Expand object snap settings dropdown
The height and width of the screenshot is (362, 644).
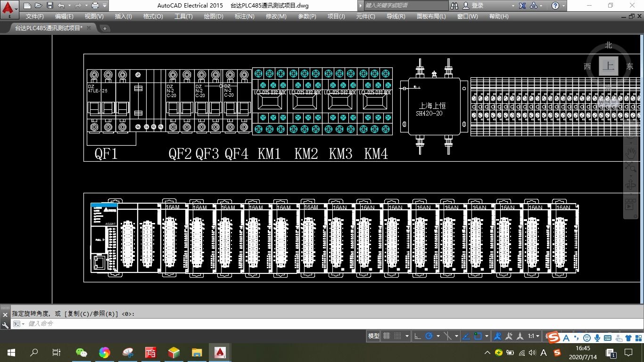point(487,336)
